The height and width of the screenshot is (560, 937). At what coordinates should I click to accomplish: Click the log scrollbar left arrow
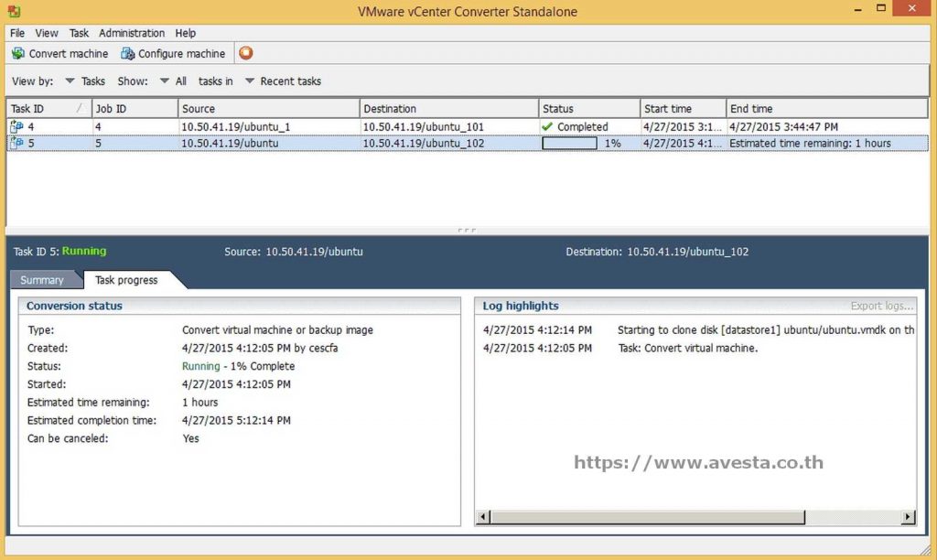(x=483, y=517)
